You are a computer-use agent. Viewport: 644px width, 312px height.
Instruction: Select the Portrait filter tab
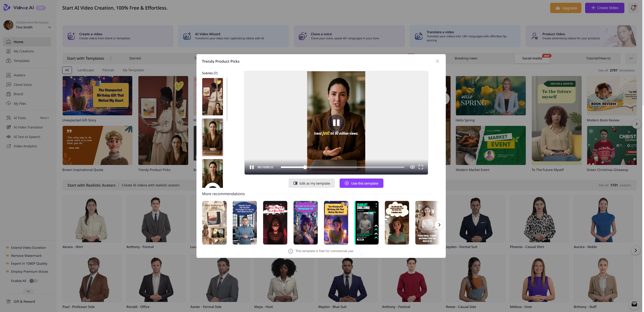(x=108, y=70)
